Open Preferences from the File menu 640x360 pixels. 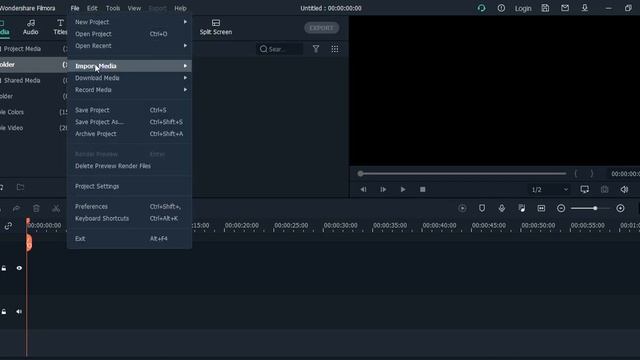coord(129,207)
